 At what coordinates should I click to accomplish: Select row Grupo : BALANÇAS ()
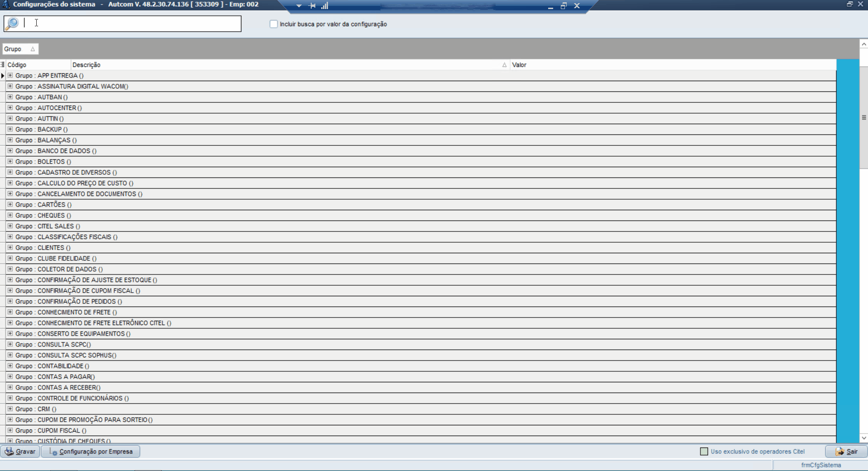coord(421,140)
